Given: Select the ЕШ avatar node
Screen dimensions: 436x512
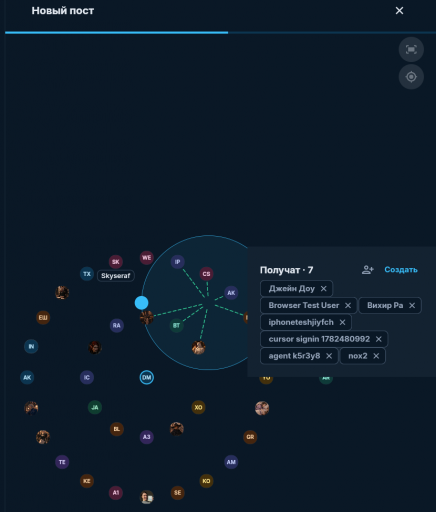Looking at the screenshot, I should click(x=43, y=317).
